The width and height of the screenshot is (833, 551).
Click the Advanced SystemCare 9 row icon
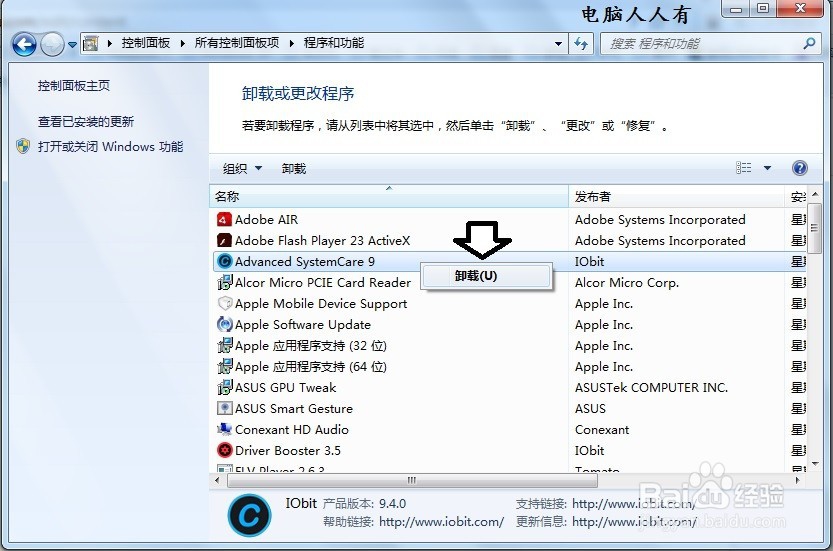tap(225, 261)
